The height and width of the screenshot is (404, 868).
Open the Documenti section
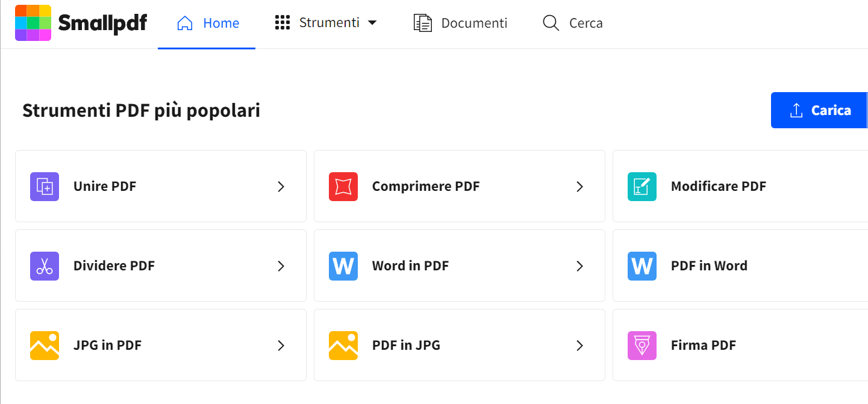[x=460, y=23]
